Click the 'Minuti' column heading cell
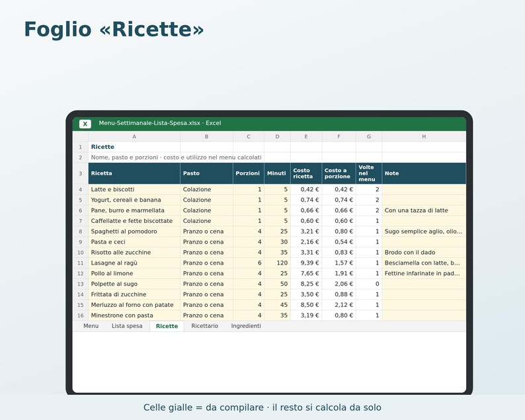This screenshot has width=525, height=420. 277,173
